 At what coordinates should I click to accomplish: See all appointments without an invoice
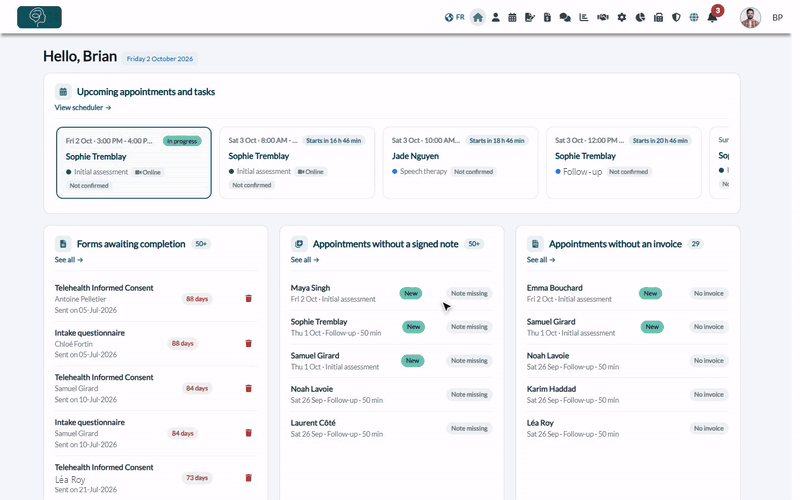[541, 260]
